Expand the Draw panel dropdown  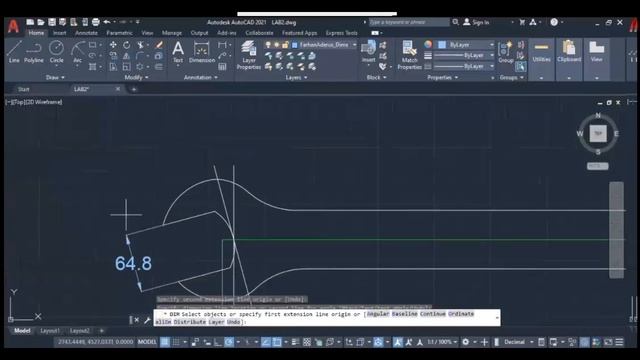pyautogui.click(x=55, y=77)
